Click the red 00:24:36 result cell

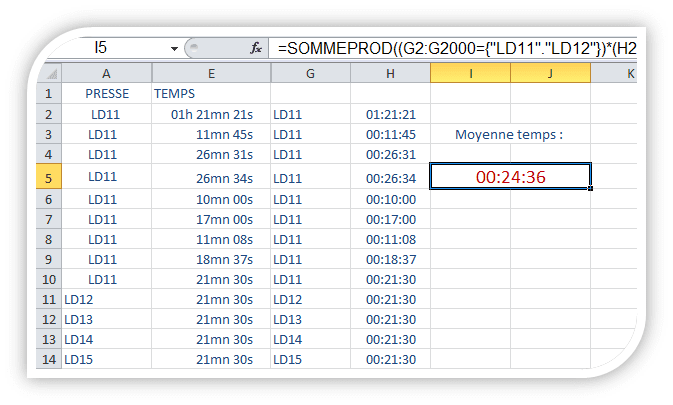coord(510,177)
